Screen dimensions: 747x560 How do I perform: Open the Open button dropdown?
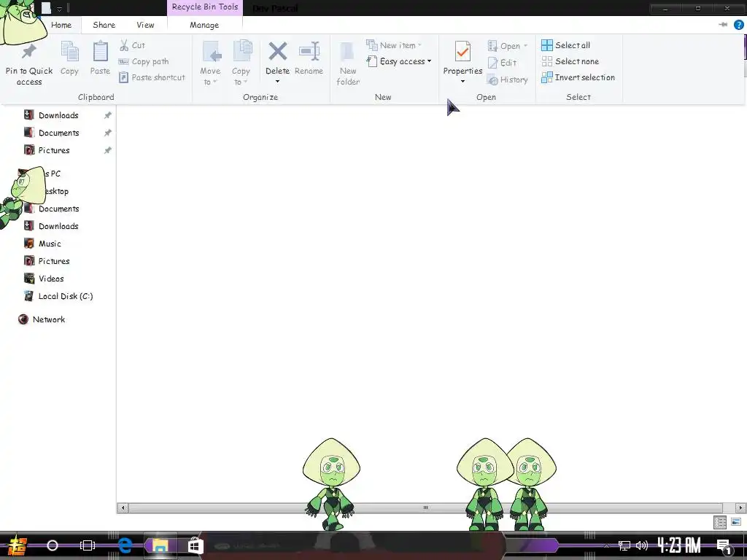[x=508, y=46]
